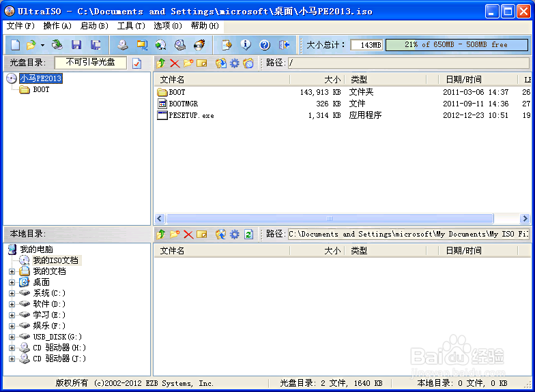Click the Extract icon in the image toolbar

(x=221, y=63)
